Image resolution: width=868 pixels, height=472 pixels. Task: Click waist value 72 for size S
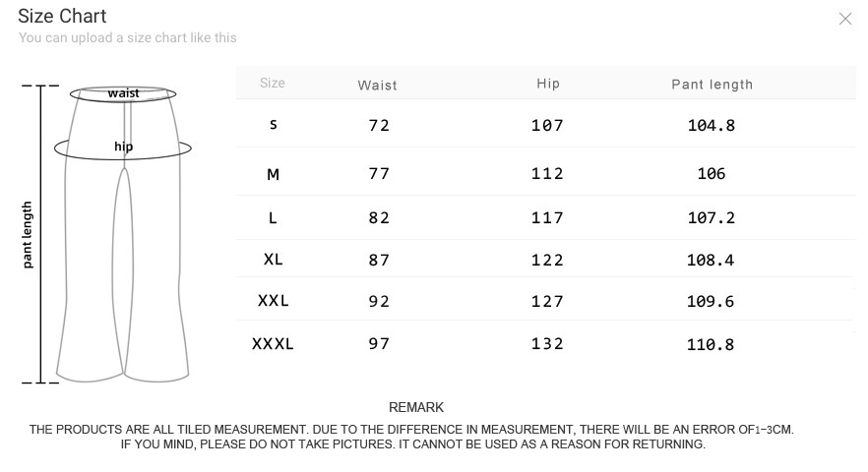coord(379,126)
